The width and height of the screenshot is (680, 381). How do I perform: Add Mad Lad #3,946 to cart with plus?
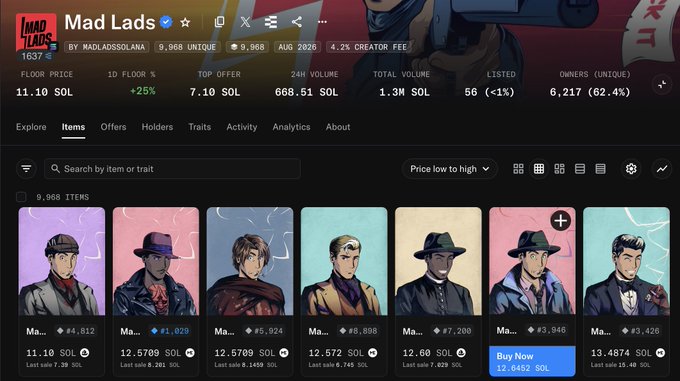coord(560,221)
